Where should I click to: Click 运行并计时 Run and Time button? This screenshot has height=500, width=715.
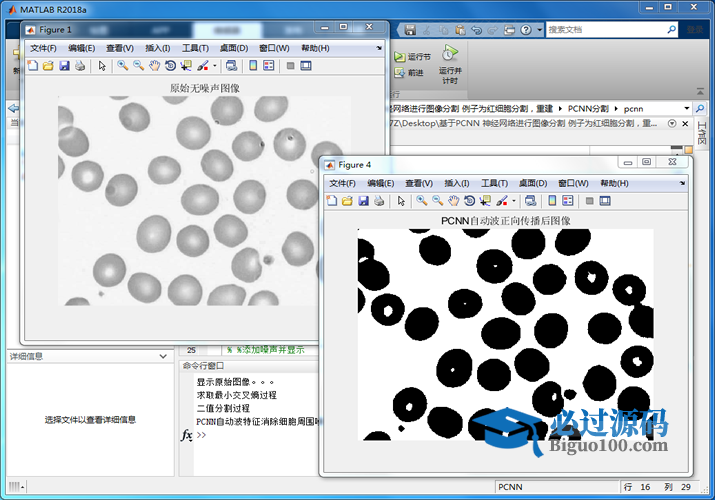(450, 65)
